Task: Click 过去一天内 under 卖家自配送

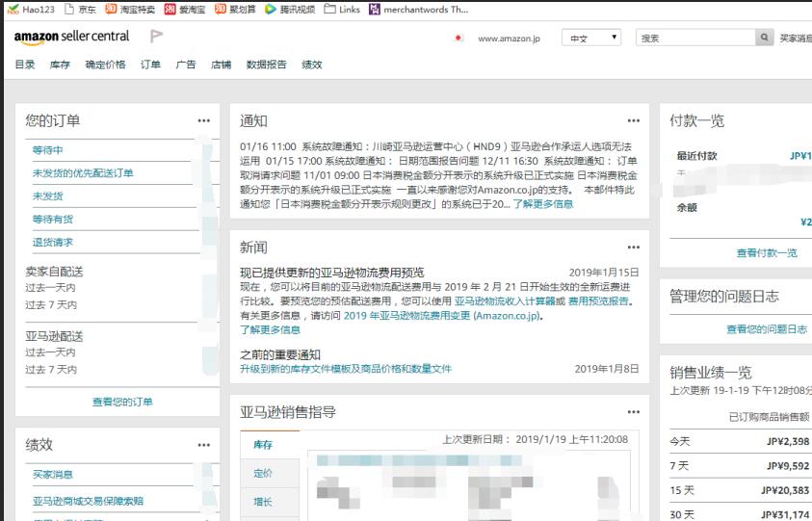Action: tap(50, 287)
